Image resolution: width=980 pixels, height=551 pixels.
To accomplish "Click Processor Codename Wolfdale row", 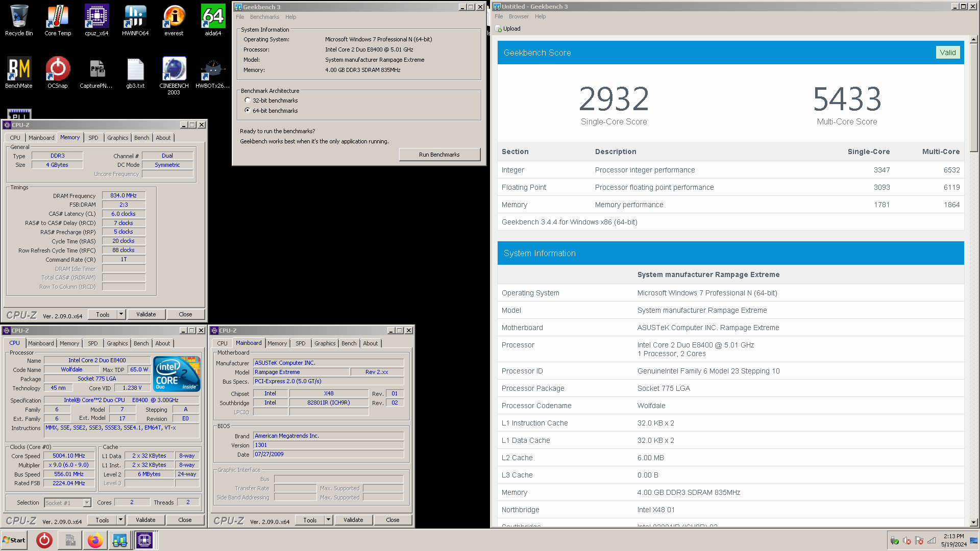I will point(731,406).
